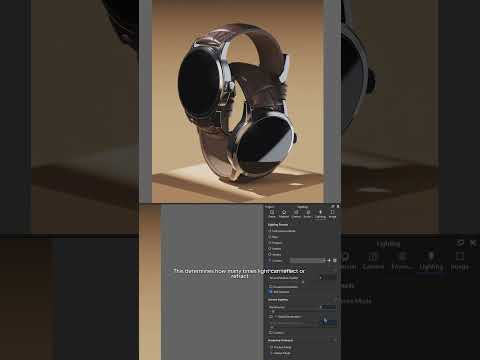Toggle the Performance Mode checkbox
Viewport: 480px width, 360px height.
[x=270, y=231]
